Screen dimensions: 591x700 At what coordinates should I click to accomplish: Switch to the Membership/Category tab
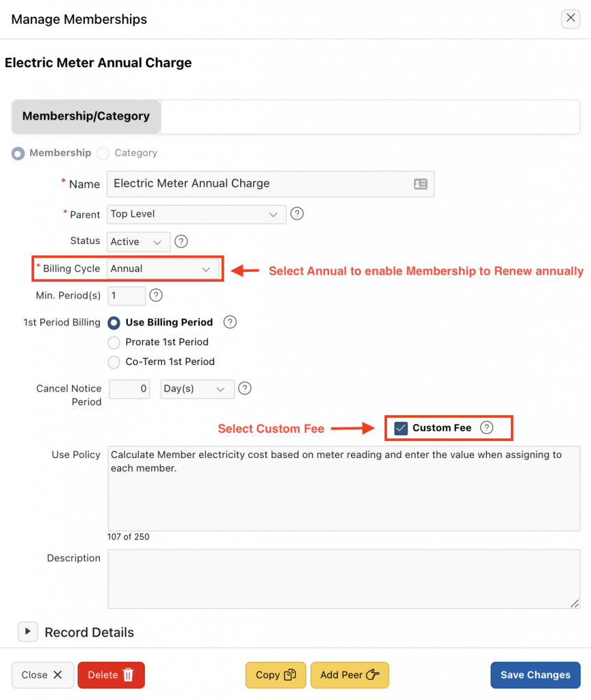point(86,116)
